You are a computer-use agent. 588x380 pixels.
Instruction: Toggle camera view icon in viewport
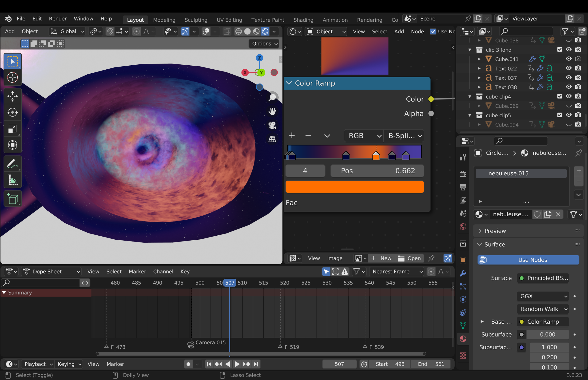[272, 125]
